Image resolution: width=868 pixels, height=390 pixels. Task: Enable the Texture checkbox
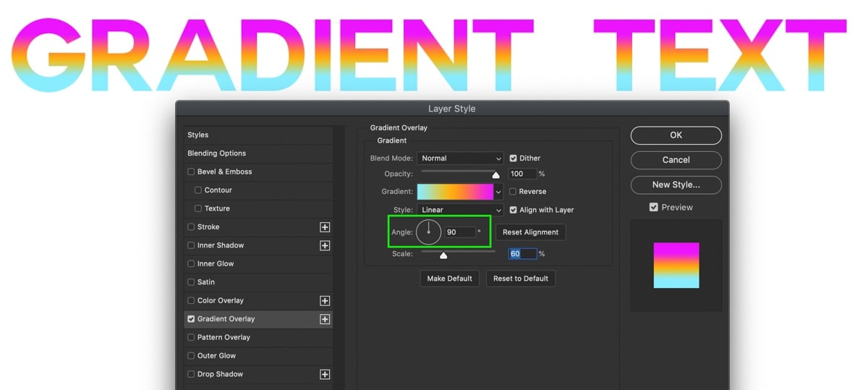(198, 208)
